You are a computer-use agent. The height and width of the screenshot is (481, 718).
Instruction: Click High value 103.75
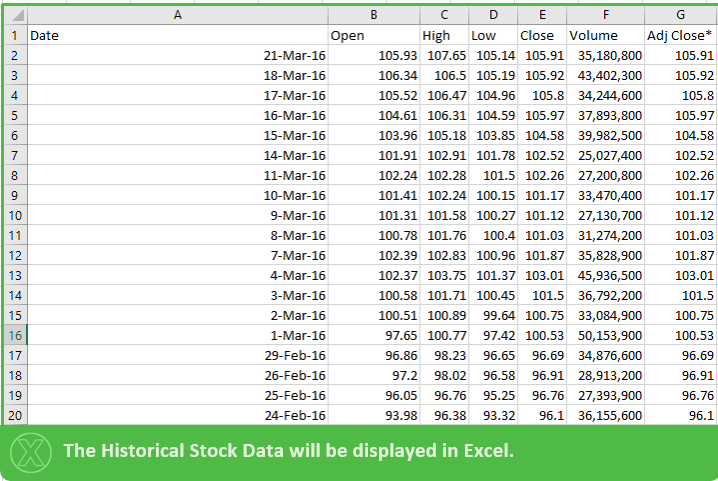click(444, 275)
